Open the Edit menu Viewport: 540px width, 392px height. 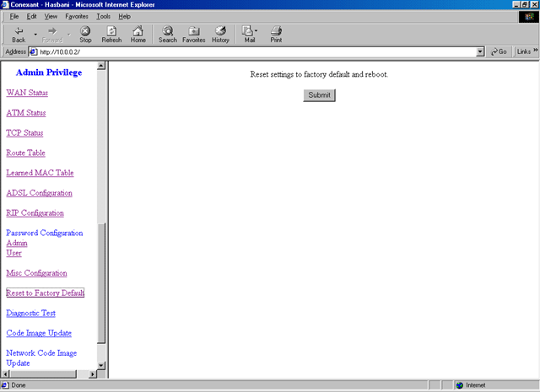coord(32,16)
